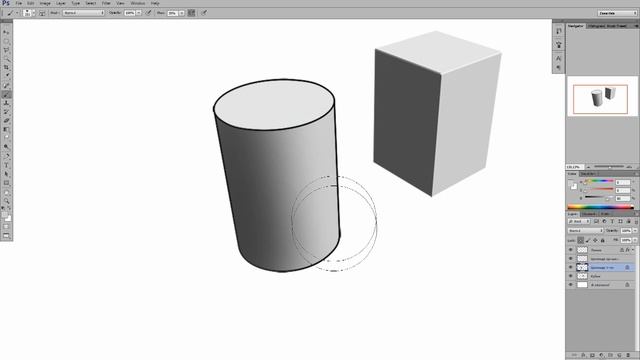Open the File menu

tap(19, 3)
